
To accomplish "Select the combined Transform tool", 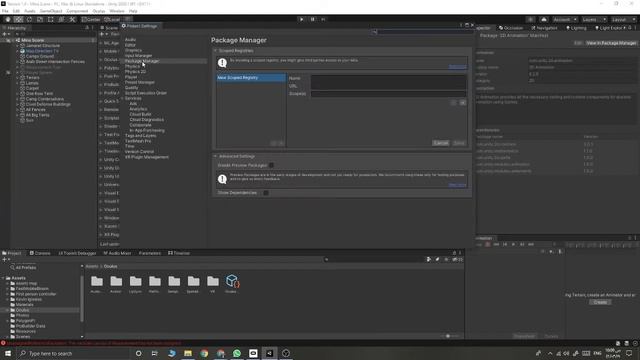I will 61,19.
